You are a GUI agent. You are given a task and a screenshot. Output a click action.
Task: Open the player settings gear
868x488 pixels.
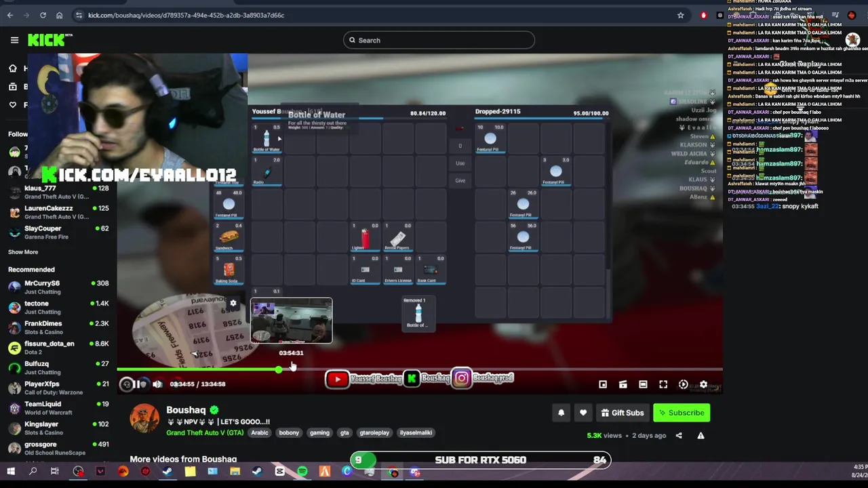pyautogui.click(x=703, y=384)
